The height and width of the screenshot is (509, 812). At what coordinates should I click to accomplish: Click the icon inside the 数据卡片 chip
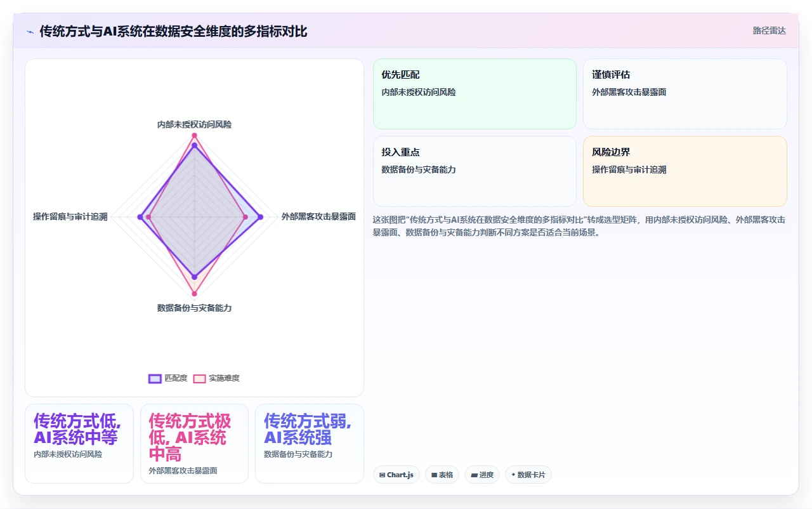click(513, 475)
